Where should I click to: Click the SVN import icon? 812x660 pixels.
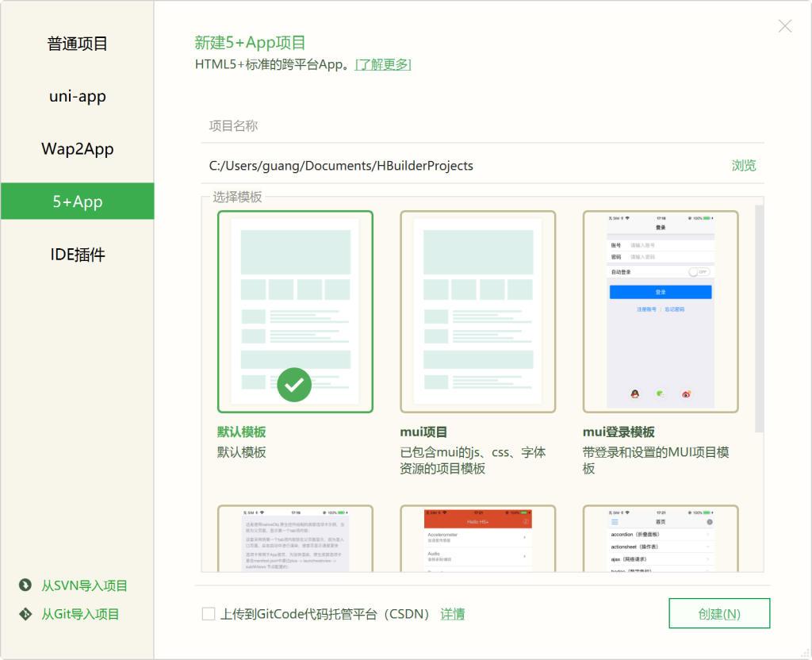pos(25,585)
